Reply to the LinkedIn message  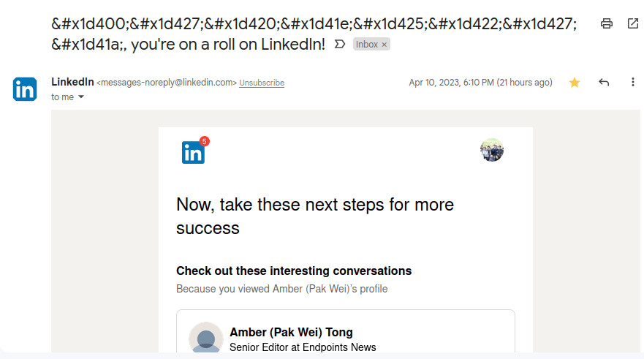pos(604,83)
